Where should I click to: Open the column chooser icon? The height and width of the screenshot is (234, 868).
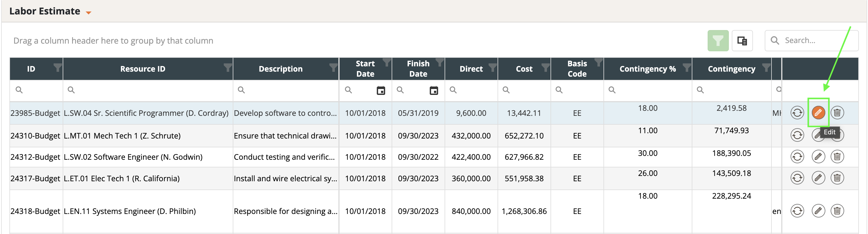tap(742, 40)
